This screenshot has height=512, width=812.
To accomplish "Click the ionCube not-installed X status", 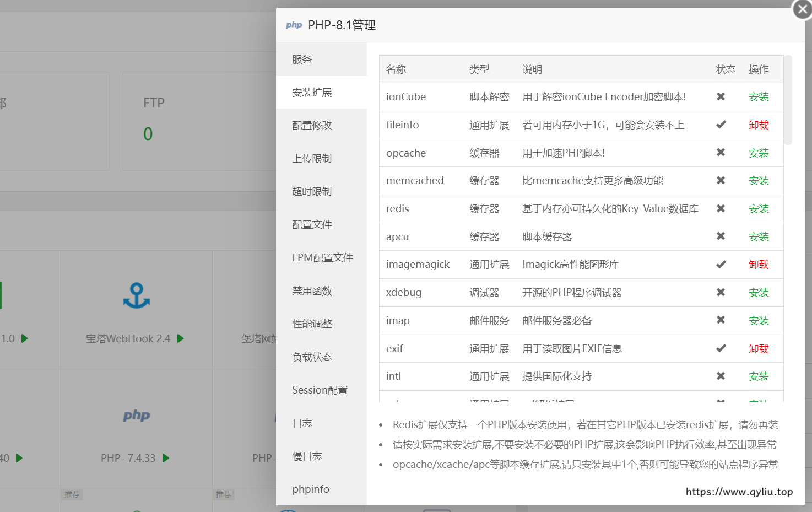I will (x=721, y=96).
